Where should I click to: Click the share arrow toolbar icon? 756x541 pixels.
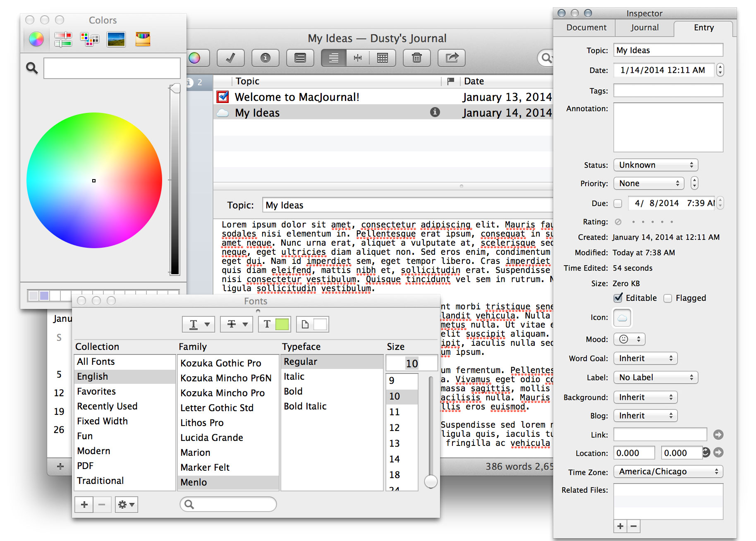point(452,58)
